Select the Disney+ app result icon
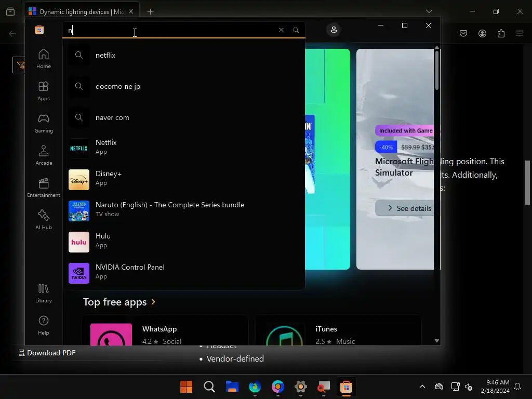Viewport: 532px width, 399px height. click(x=79, y=180)
